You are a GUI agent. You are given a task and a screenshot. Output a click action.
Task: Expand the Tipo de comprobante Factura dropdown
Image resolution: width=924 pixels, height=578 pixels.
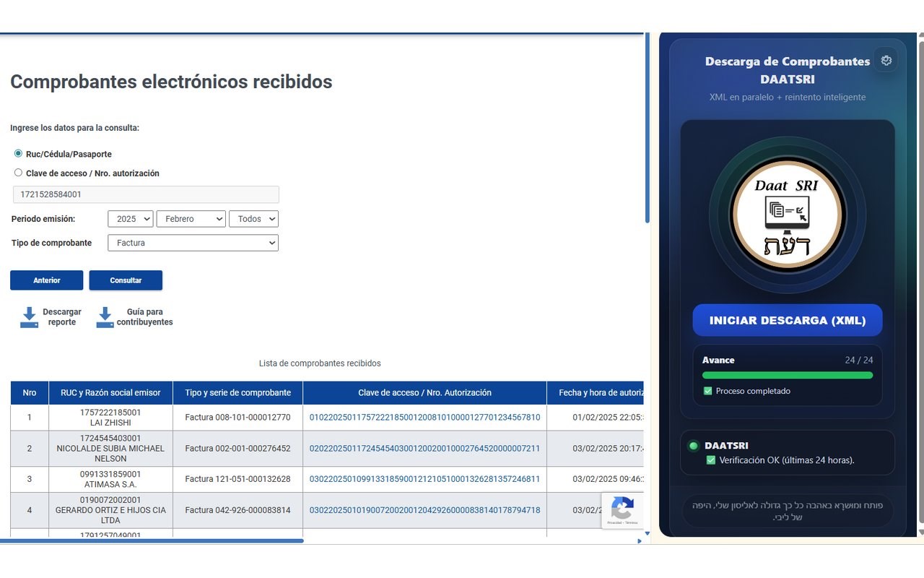pyautogui.click(x=193, y=243)
